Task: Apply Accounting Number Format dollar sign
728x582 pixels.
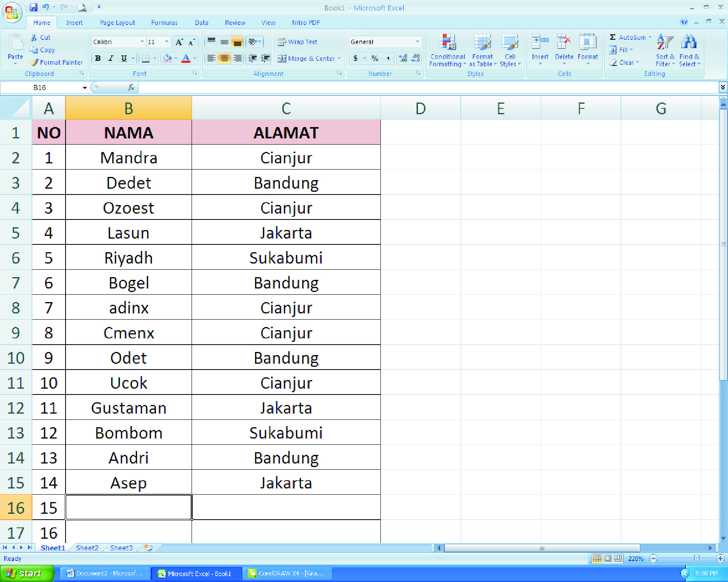Action: [355, 58]
